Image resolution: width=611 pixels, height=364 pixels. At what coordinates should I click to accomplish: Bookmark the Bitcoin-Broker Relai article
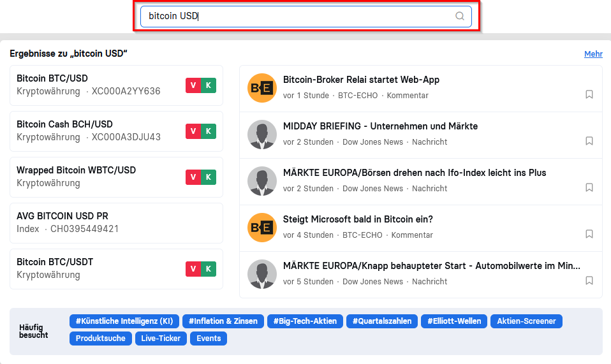[589, 94]
